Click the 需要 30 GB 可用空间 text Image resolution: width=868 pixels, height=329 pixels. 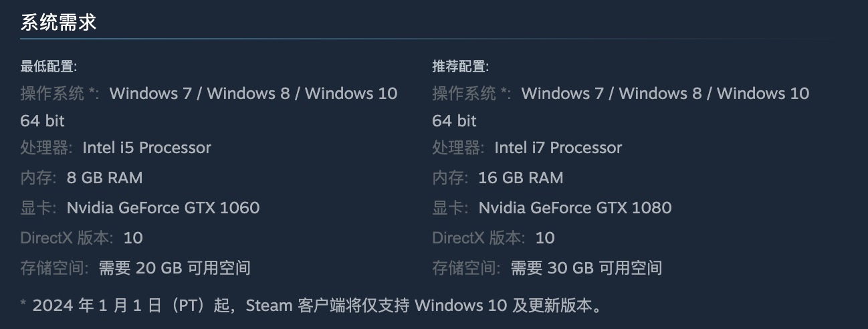pyautogui.click(x=586, y=268)
